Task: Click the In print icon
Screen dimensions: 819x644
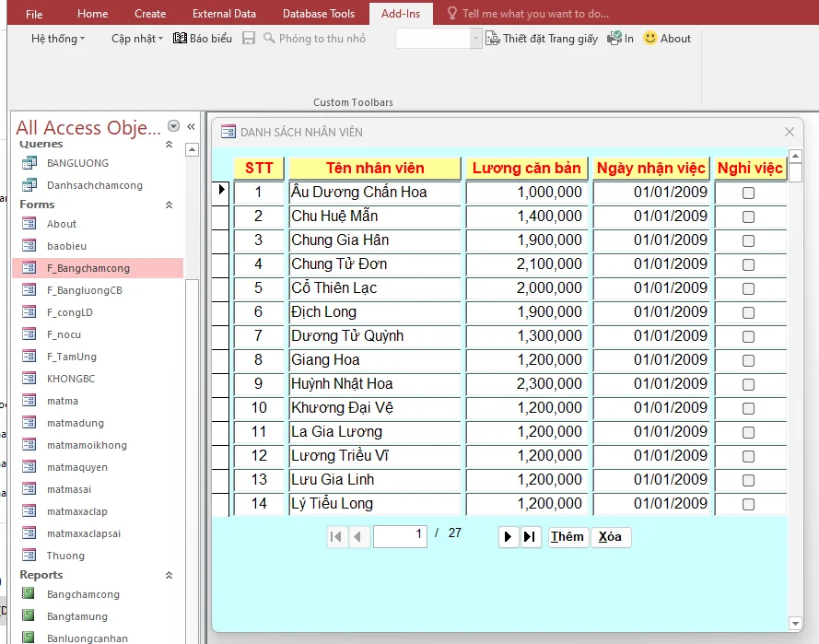Action: click(x=614, y=39)
